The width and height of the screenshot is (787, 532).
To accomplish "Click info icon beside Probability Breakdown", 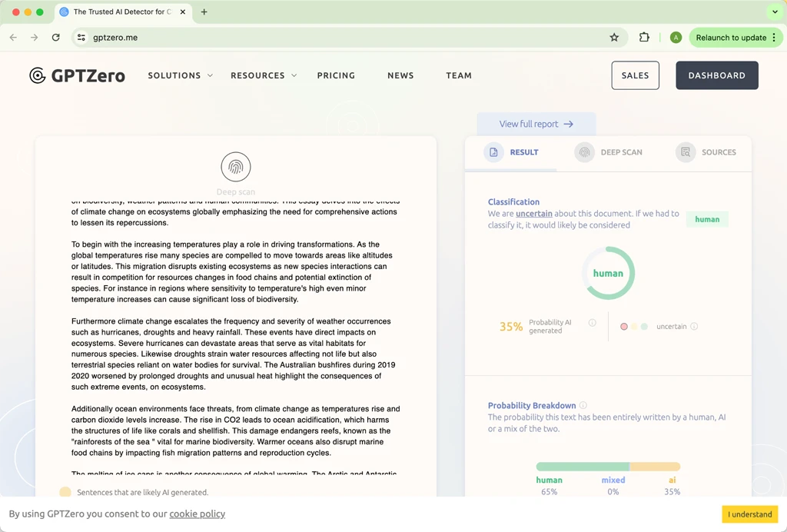I will pyautogui.click(x=583, y=405).
